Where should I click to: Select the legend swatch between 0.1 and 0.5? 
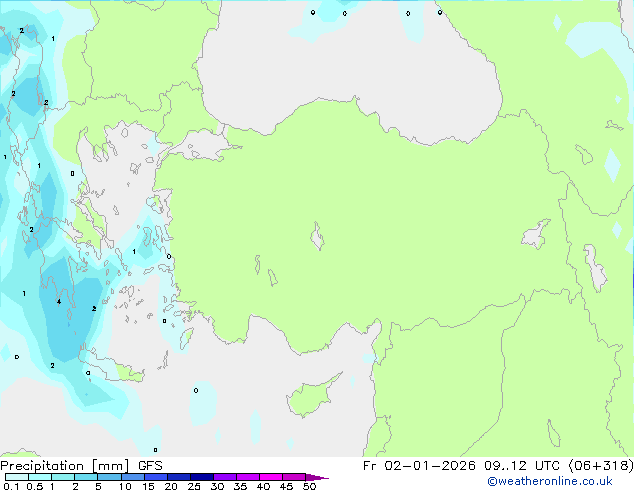point(17,477)
